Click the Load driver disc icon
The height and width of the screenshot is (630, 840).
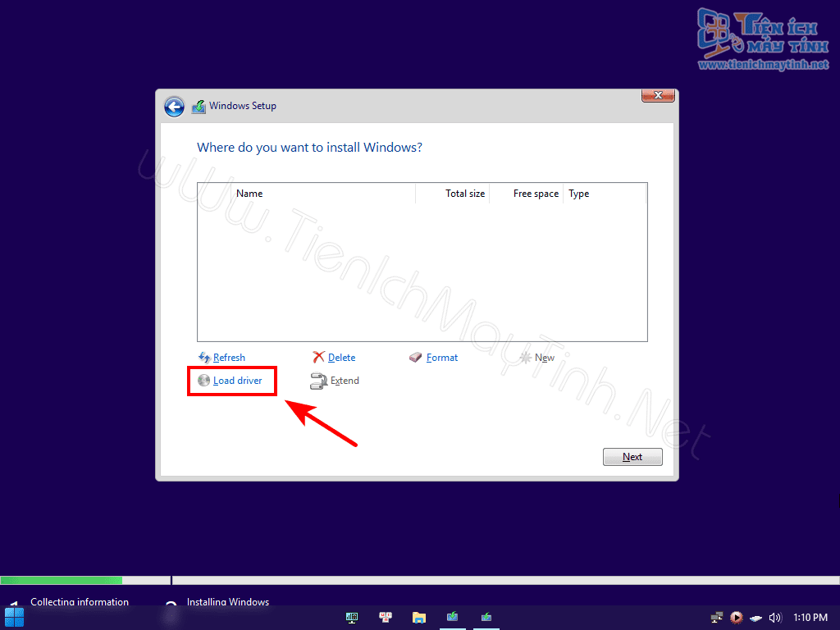[203, 381]
